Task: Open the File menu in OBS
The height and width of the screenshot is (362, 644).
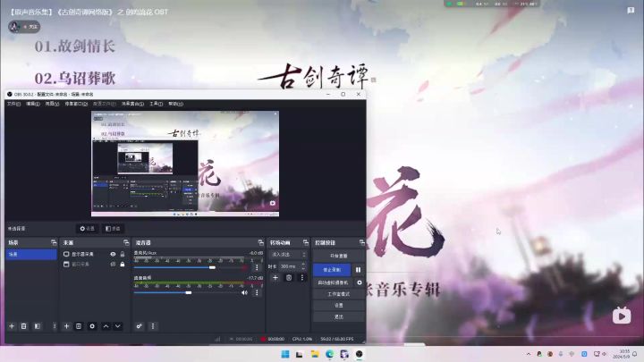Action: (13, 104)
